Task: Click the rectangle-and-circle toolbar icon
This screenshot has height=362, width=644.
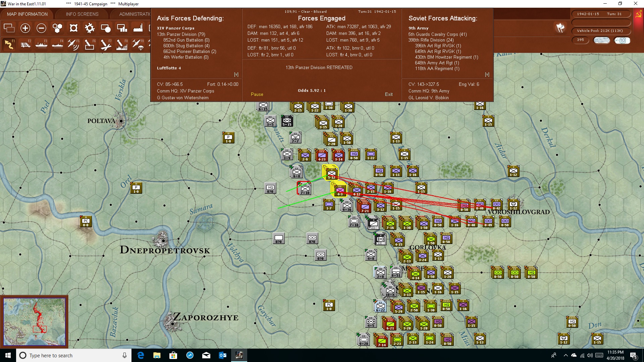Action: [x=106, y=28]
